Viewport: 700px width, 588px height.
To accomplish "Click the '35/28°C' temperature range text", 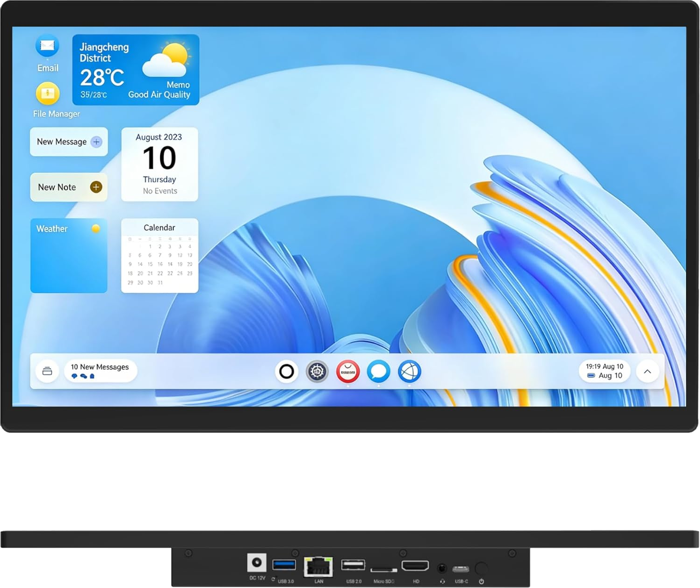I will click(x=94, y=94).
